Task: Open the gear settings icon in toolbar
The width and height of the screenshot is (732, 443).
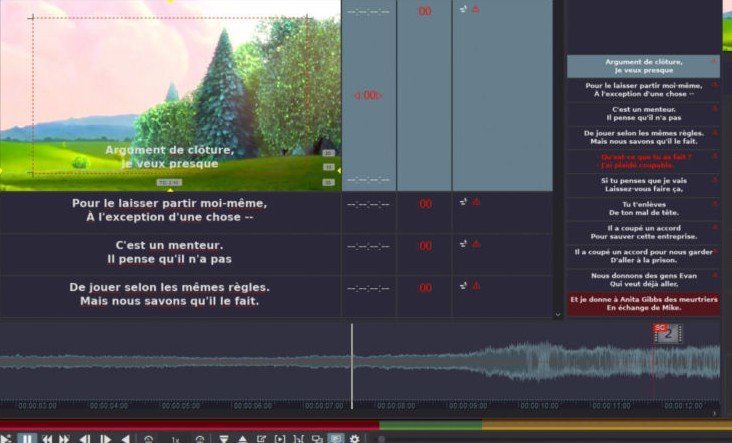Action: click(x=354, y=438)
